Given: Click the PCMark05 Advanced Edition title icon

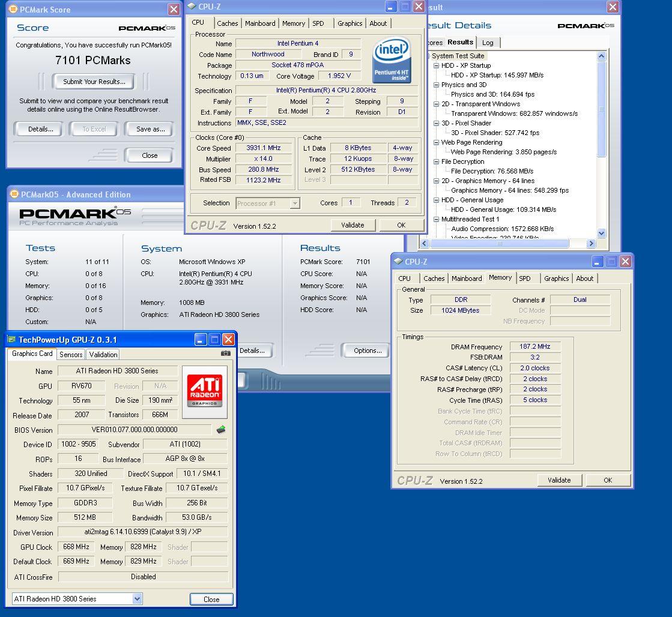Looking at the screenshot, I should click(14, 194).
